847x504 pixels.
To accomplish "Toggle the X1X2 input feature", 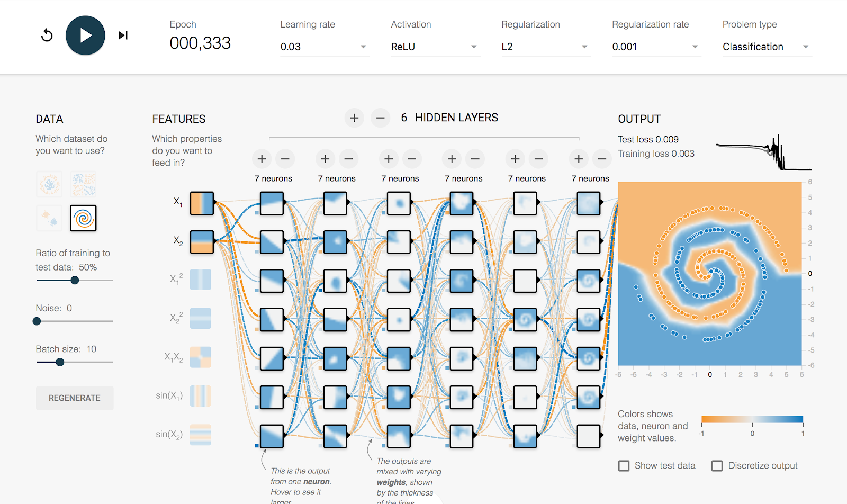I will coord(200,357).
